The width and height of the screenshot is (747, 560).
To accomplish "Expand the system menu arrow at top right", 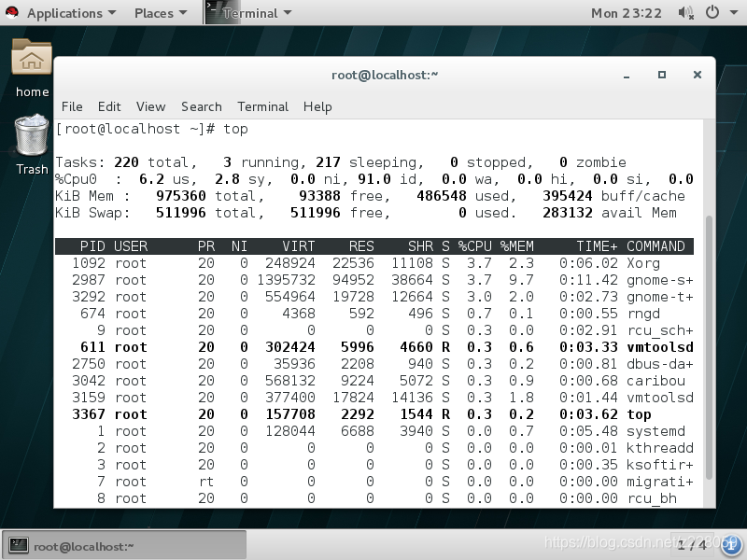I will point(734,13).
